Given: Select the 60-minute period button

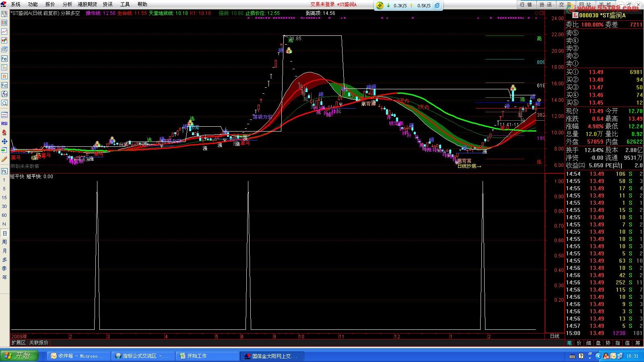Looking at the screenshot, I should 4,216.
